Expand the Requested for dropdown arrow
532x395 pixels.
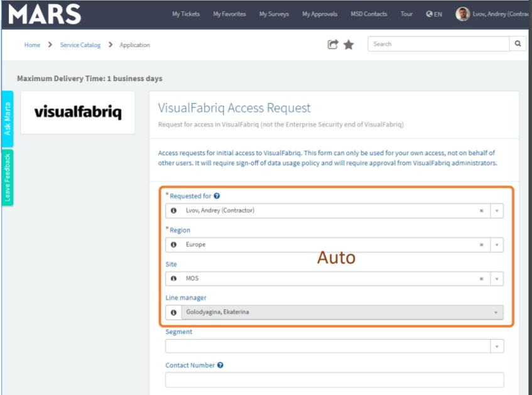[497, 211]
